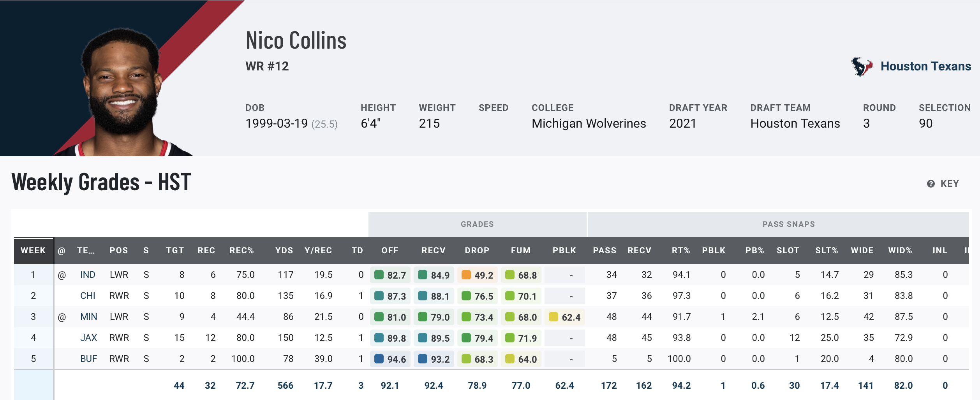Select the BUF opponent link in week 5
The image size is (980, 400).
tap(88, 359)
